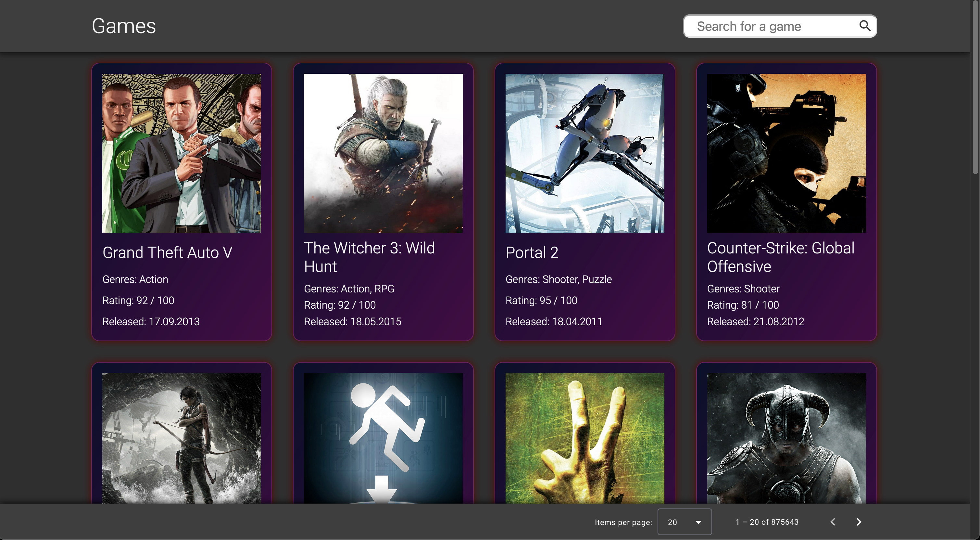The height and width of the screenshot is (540, 980).
Task: Click the dropdown arrow next to 20
Action: pos(698,522)
